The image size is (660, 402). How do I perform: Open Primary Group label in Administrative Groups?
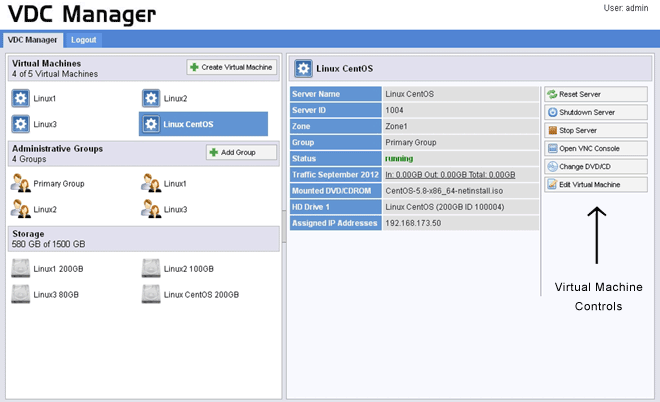point(59,184)
